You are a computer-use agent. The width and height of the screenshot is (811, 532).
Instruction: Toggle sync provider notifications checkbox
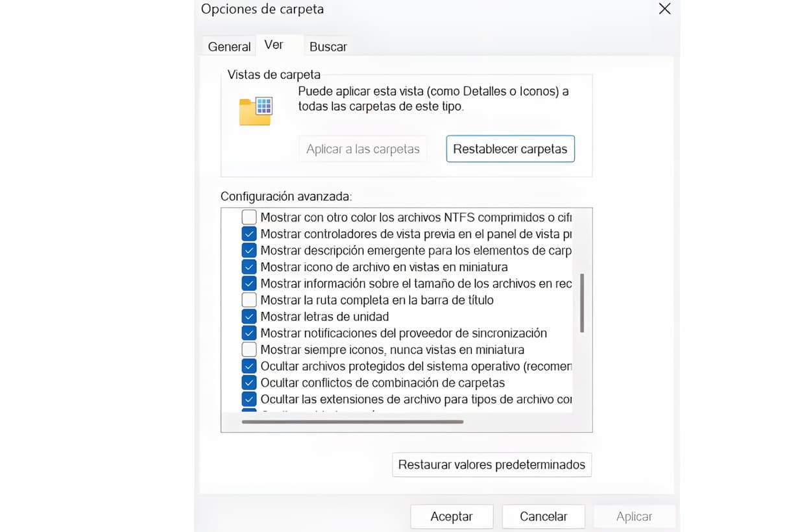pyautogui.click(x=249, y=333)
